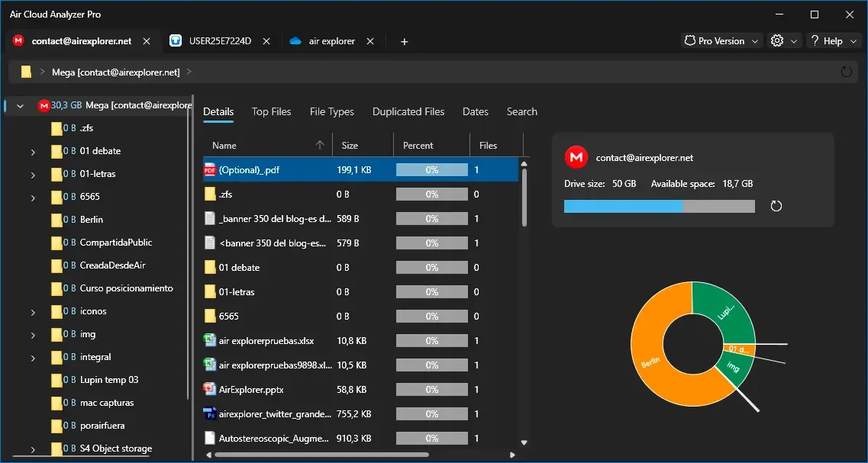Click the drive usage progress bar

click(660, 207)
